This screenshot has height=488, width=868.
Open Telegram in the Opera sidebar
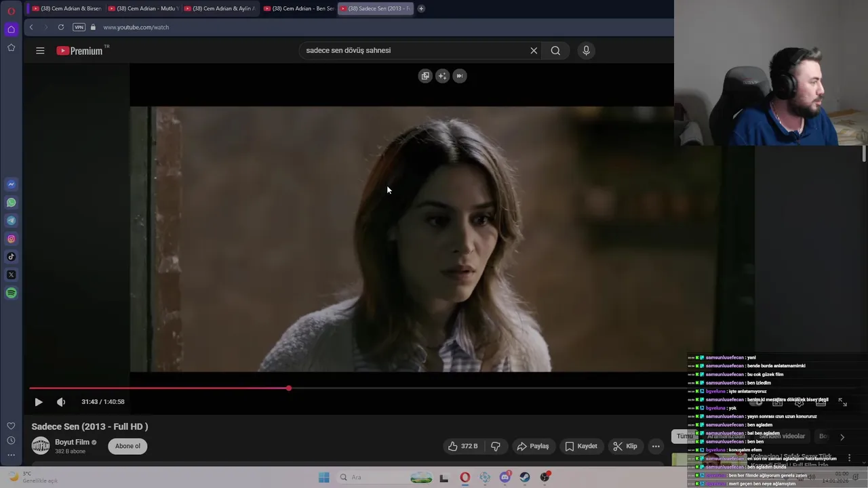(x=11, y=220)
